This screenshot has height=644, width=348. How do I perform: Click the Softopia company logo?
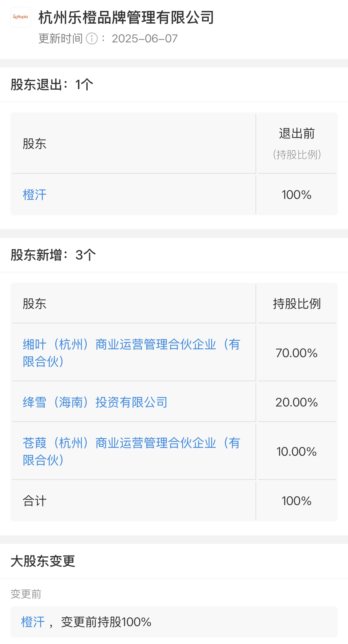pos(21,17)
